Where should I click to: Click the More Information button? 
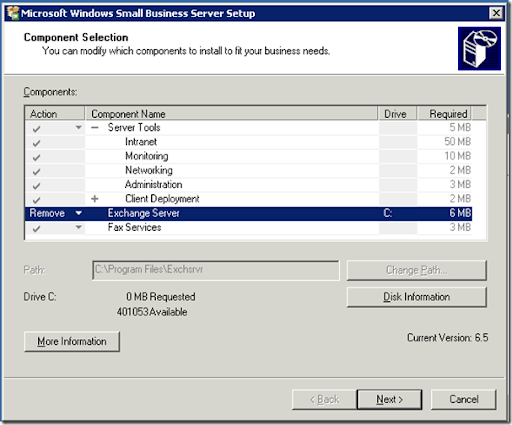72,341
